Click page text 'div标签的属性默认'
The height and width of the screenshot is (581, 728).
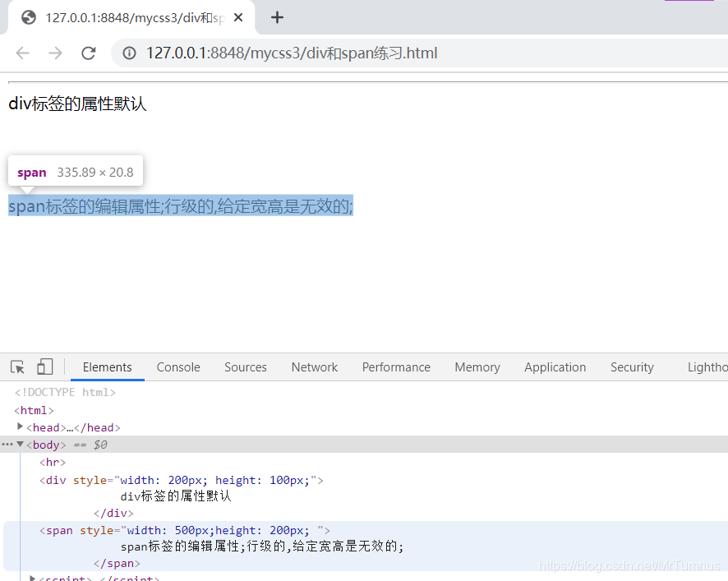click(77, 104)
